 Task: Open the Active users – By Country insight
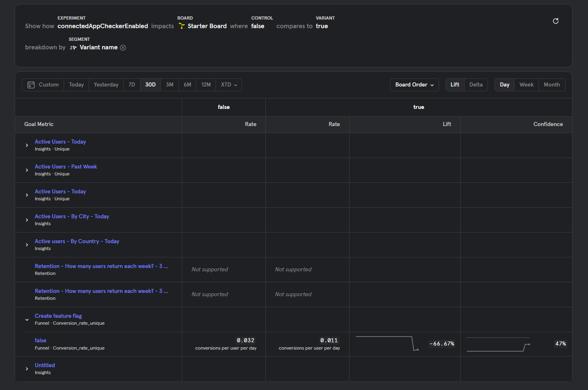(77, 241)
